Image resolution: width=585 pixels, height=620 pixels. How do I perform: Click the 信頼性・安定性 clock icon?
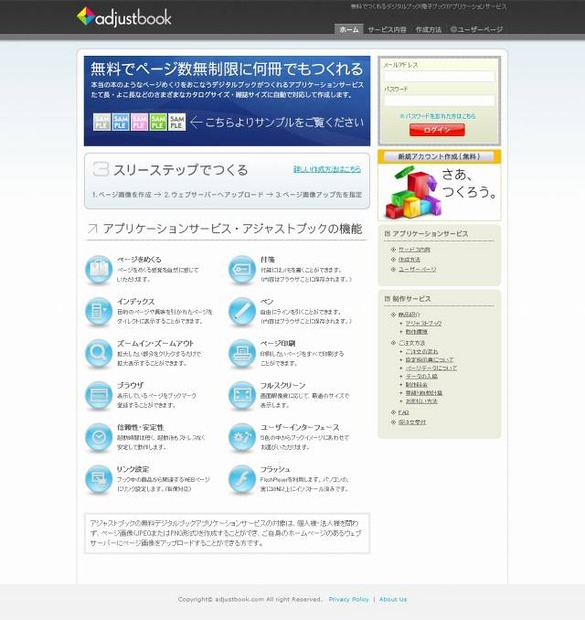[98, 437]
